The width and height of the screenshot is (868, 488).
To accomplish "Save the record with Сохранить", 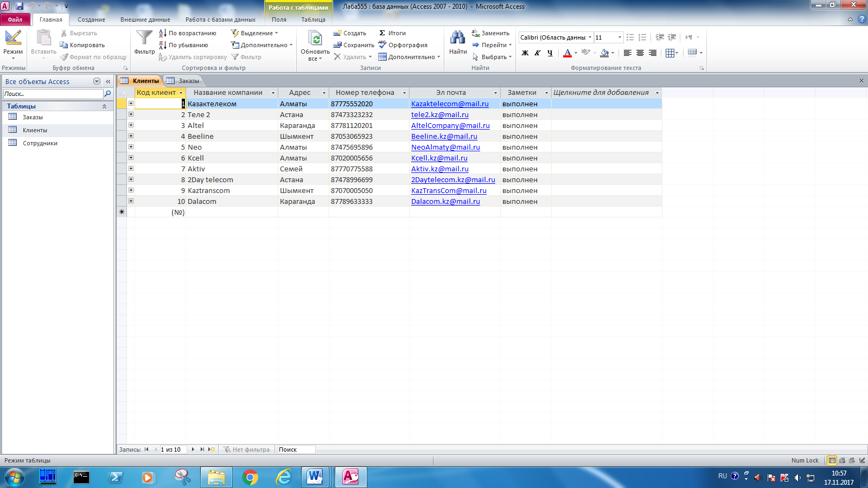I will (x=354, y=45).
